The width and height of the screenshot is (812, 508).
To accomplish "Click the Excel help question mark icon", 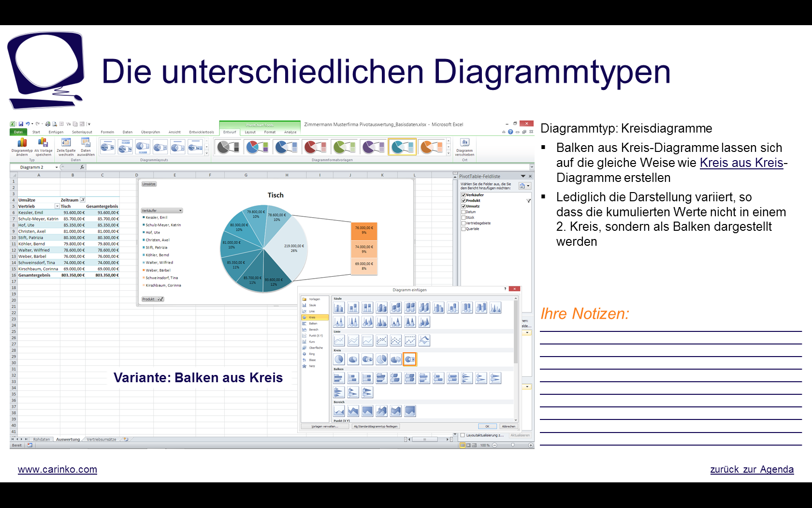I will (x=510, y=132).
